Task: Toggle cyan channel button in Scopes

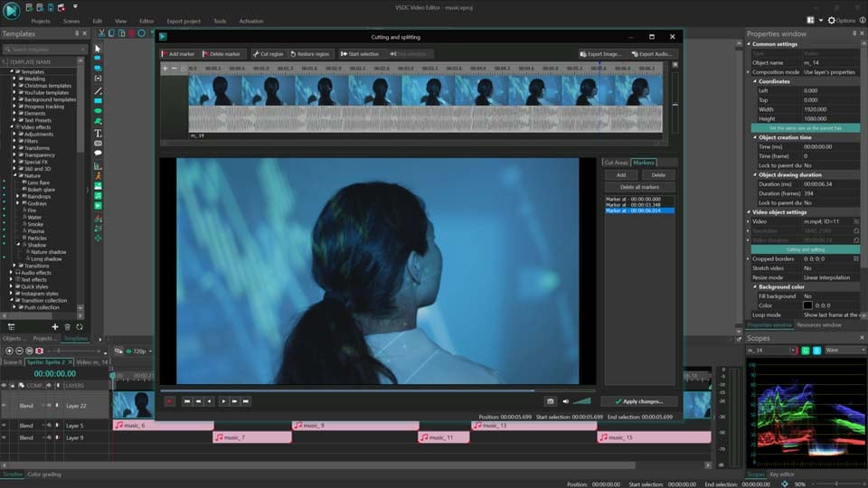Action: (816, 351)
